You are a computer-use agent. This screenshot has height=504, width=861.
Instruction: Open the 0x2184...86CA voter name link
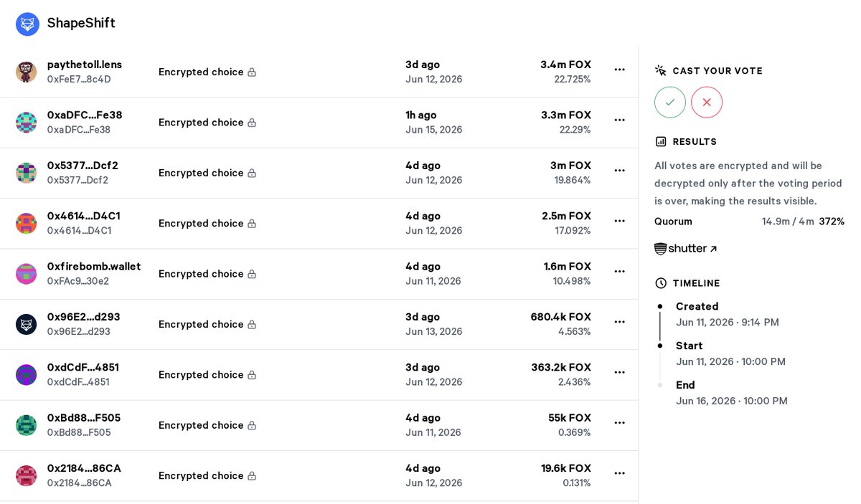tap(84, 468)
